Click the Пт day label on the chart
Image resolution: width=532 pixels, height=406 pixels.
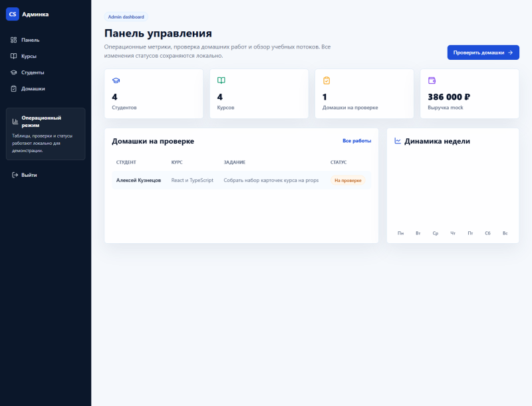(470, 233)
